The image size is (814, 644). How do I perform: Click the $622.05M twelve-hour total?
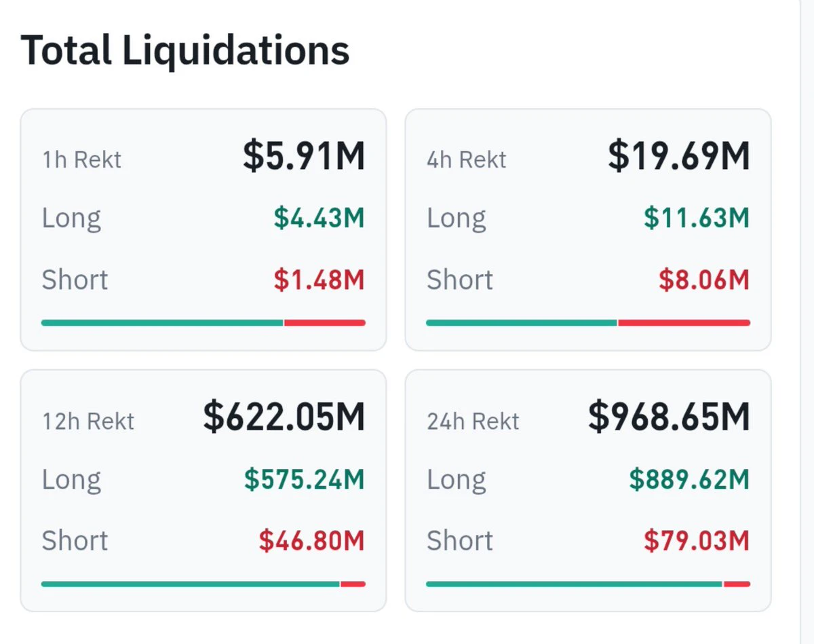[x=284, y=417]
